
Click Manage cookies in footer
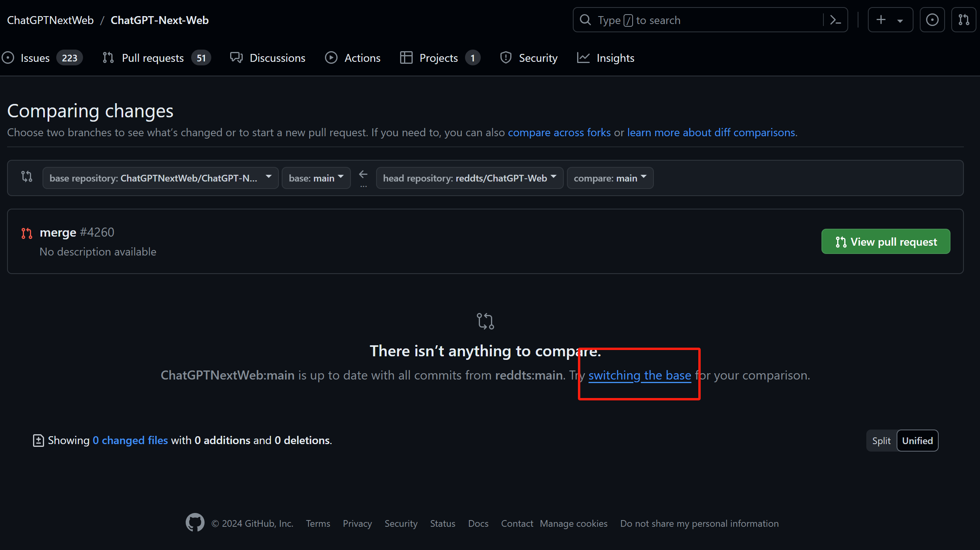click(573, 523)
